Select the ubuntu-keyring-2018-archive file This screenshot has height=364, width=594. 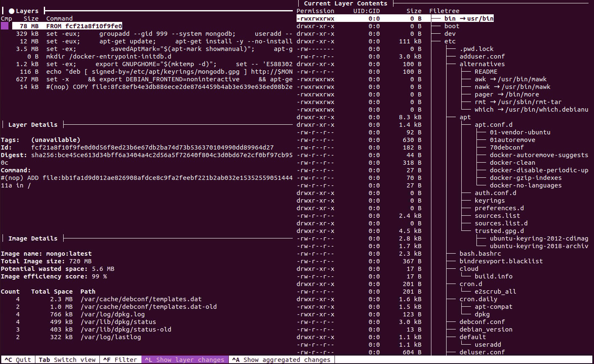pyautogui.click(x=539, y=246)
